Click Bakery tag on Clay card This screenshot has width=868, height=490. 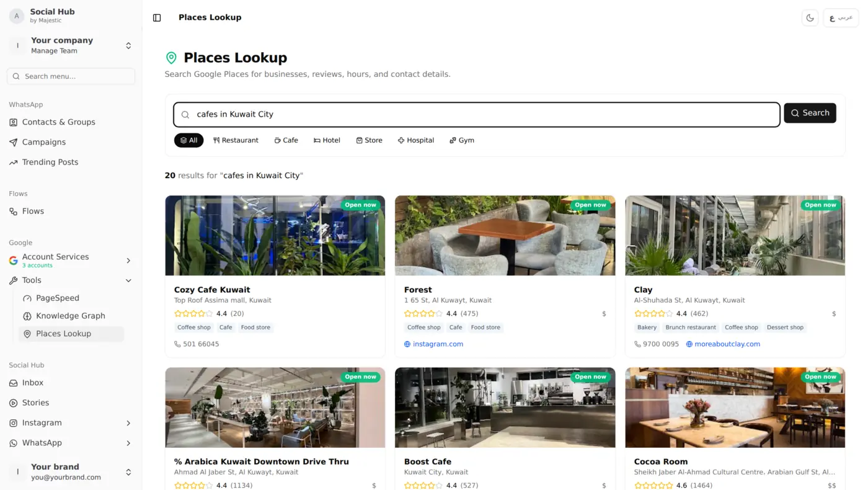tap(647, 327)
